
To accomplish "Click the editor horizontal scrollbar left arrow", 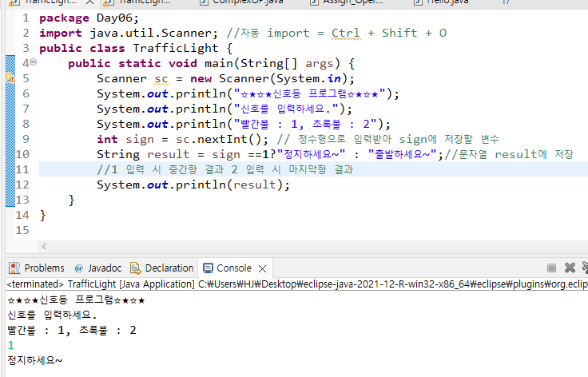I will (44, 246).
